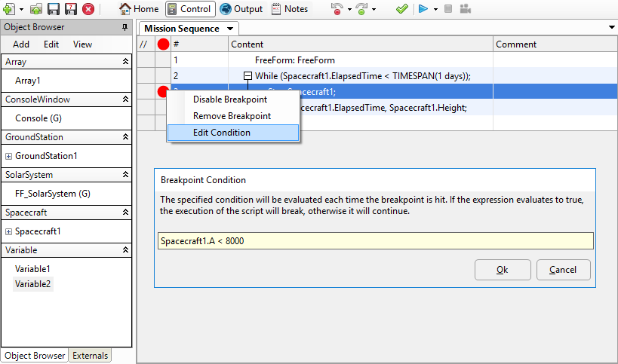Click the Stop square icon
This screenshot has width=618, height=364.
coord(448,8)
